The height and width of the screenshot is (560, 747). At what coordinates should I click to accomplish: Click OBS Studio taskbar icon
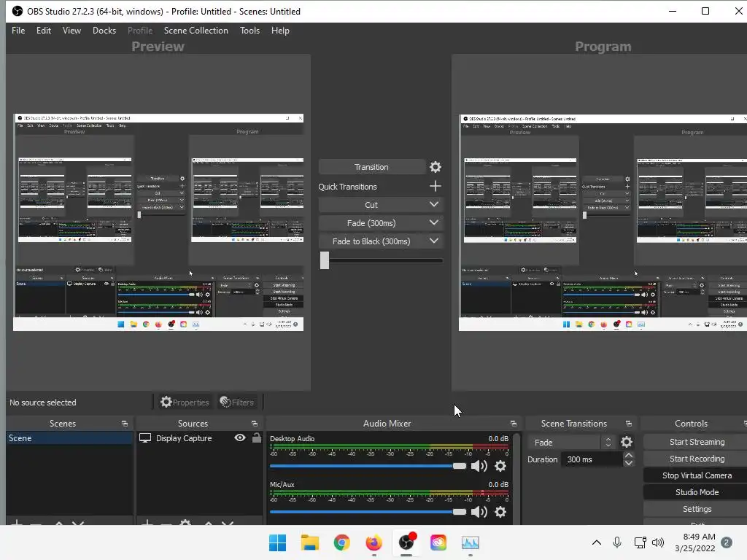(406, 542)
